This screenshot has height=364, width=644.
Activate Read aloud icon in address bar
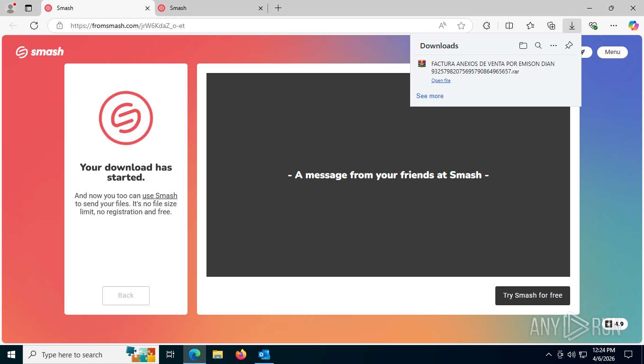442,26
